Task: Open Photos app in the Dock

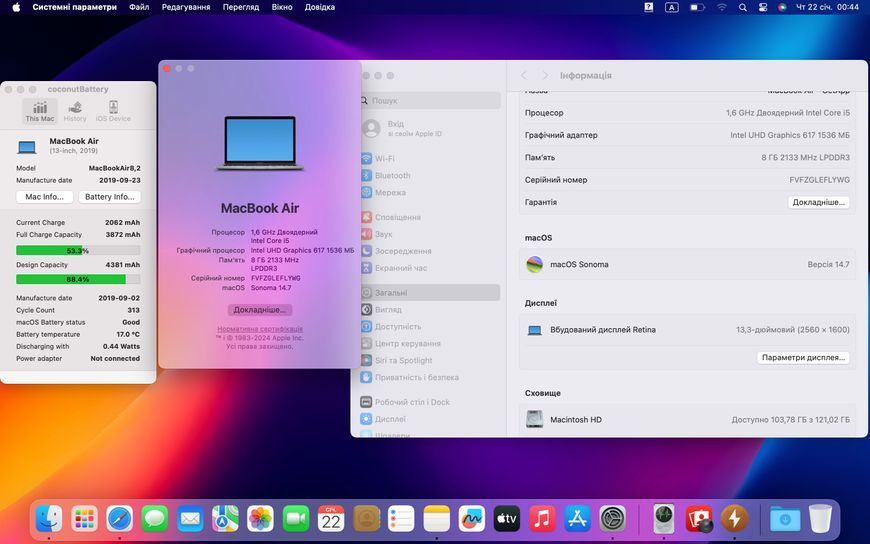Action: (260, 519)
